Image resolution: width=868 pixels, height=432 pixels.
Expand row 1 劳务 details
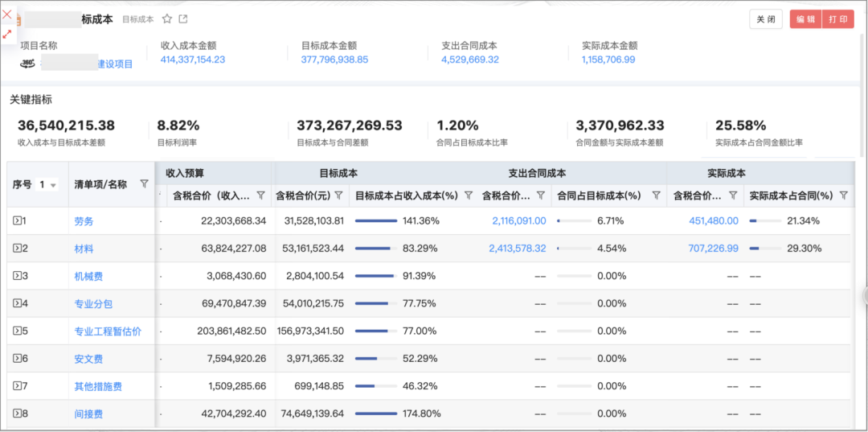click(17, 220)
